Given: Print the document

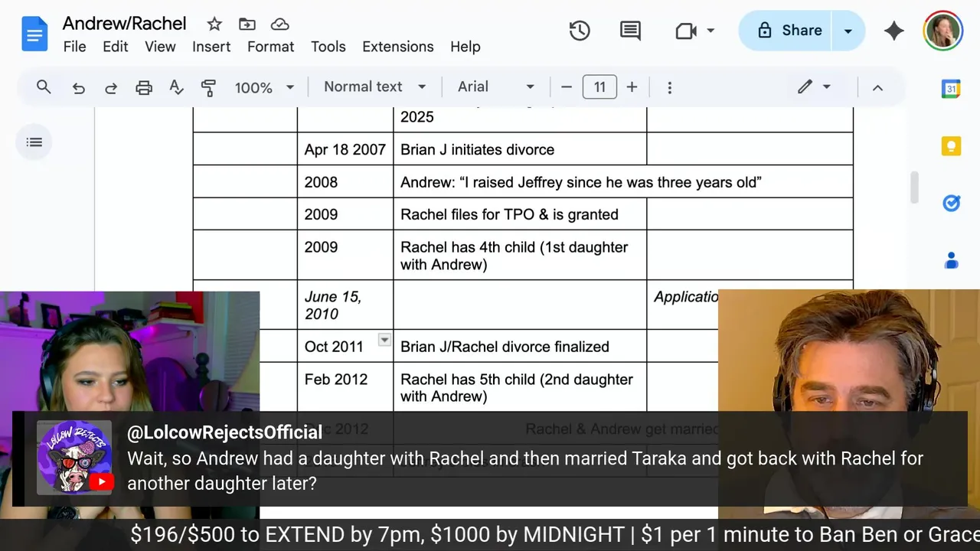Looking at the screenshot, I should pyautogui.click(x=144, y=87).
